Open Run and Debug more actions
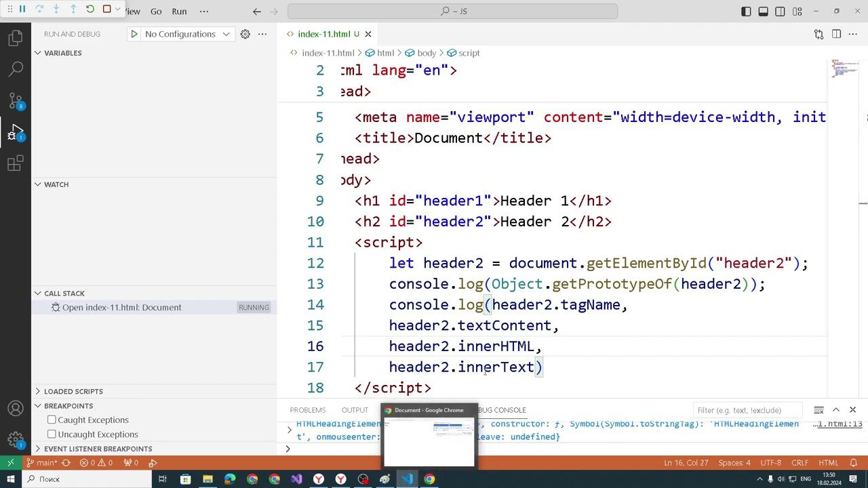868x488 pixels. [x=263, y=34]
